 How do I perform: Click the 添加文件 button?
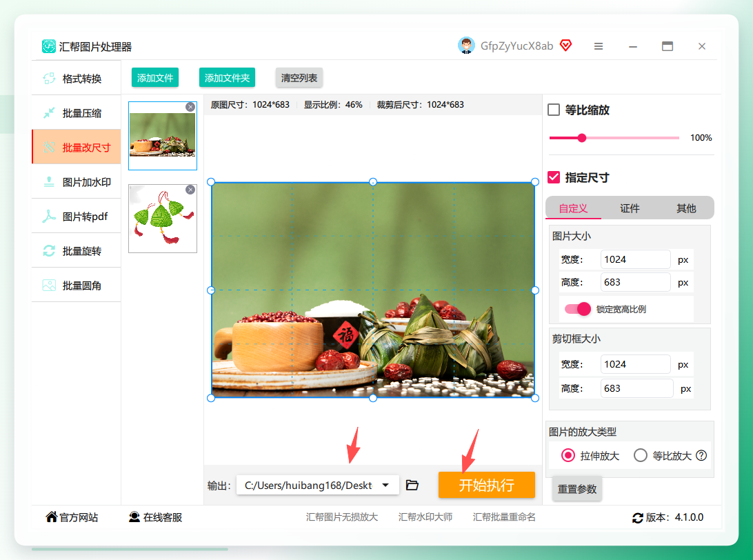point(155,77)
